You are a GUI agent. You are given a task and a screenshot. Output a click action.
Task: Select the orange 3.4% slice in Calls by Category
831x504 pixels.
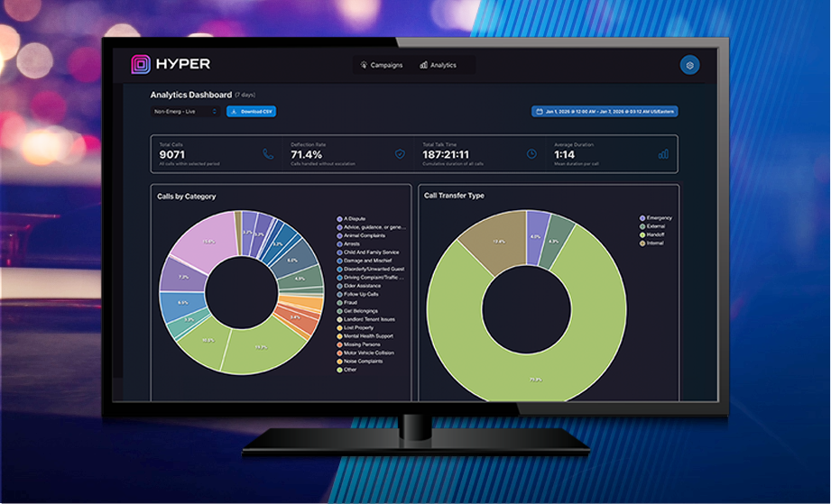pyautogui.click(x=295, y=317)
